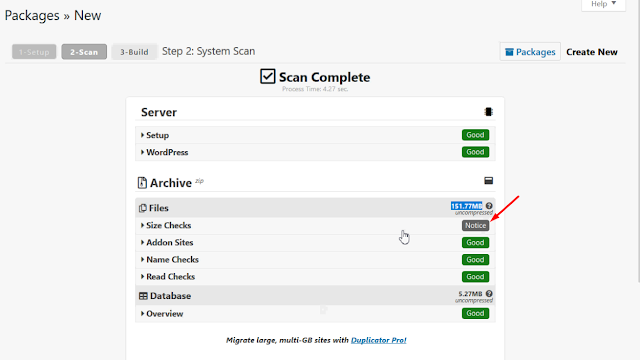Click the highlighted 151.77MB size text
This screenshot has width=640, height=360.
pos(467,206)
